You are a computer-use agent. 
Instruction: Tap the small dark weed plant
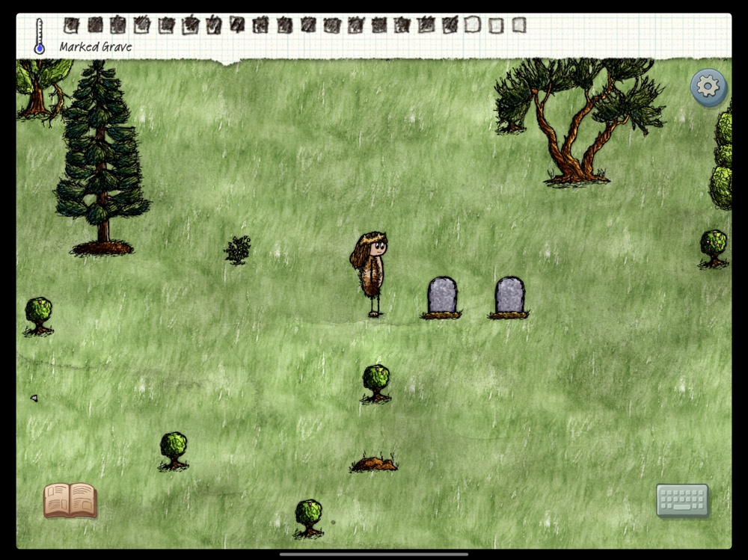(x=237, y=250)
